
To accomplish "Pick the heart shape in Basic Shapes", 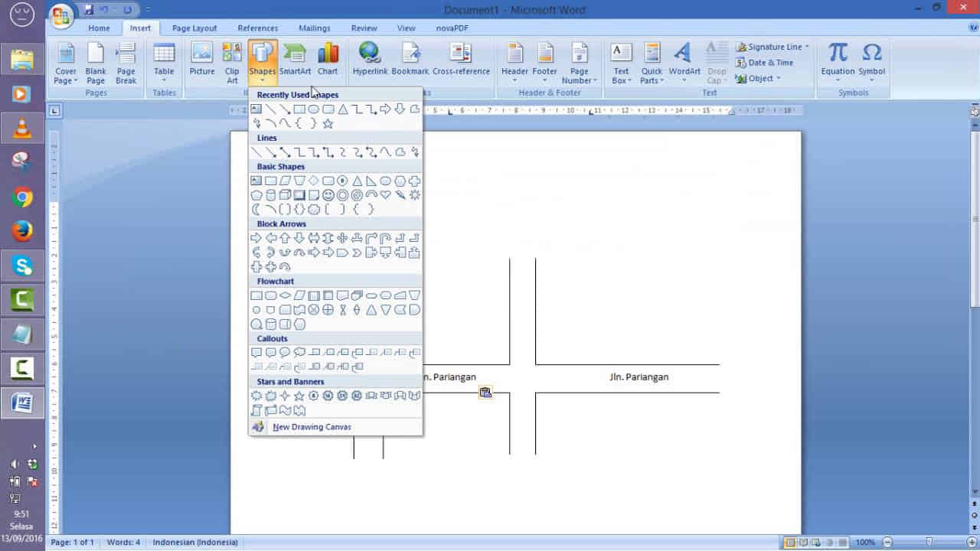I will (x=386, y=195).
